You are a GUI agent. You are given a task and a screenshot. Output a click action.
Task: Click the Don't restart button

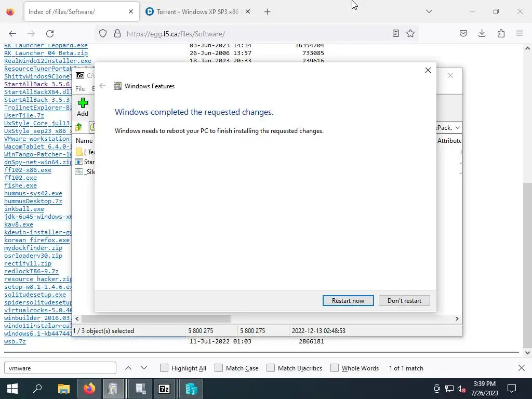coord(404,301)
